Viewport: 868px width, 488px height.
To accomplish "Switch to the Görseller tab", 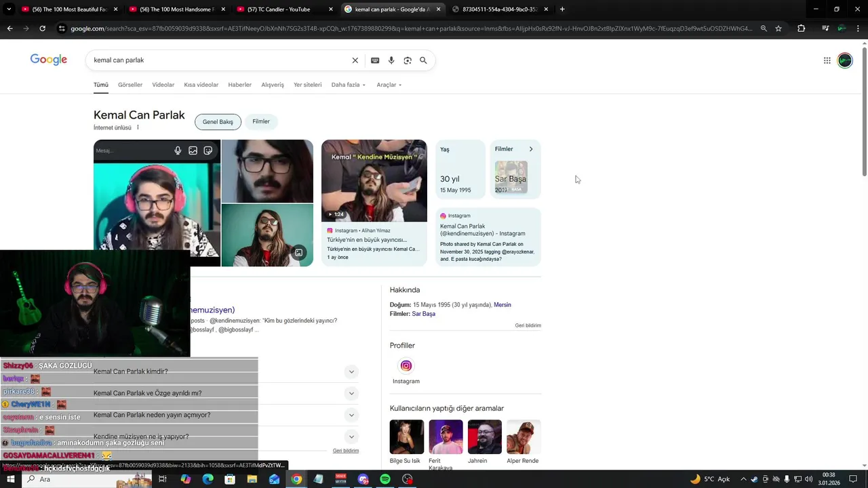I will pyautogui.click(x=130, y=85).
